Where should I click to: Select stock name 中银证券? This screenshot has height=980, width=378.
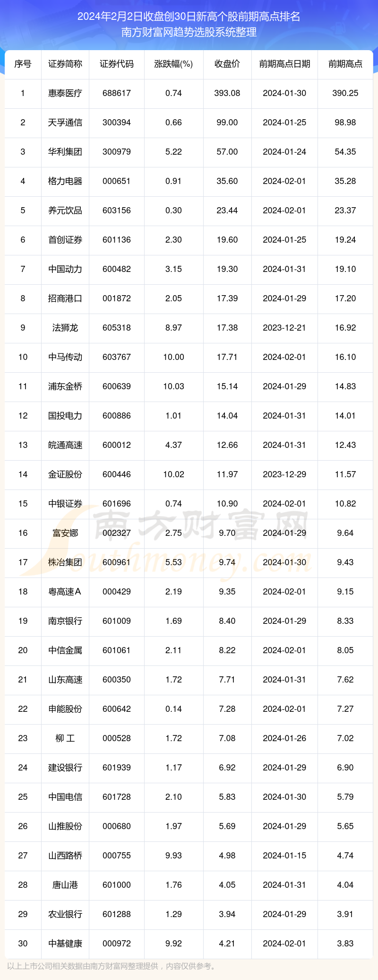pos(65,504)
